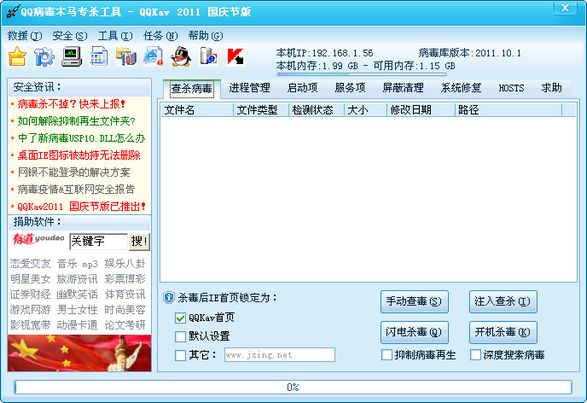Open the blue gear settings icon
The height and width of the screenshot is (403, 587).
44,57
